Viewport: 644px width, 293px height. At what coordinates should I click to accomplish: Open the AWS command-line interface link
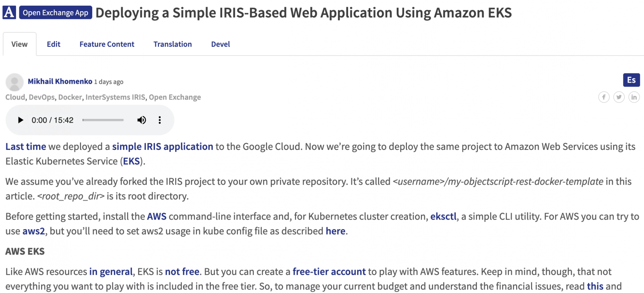pos(157,216)
